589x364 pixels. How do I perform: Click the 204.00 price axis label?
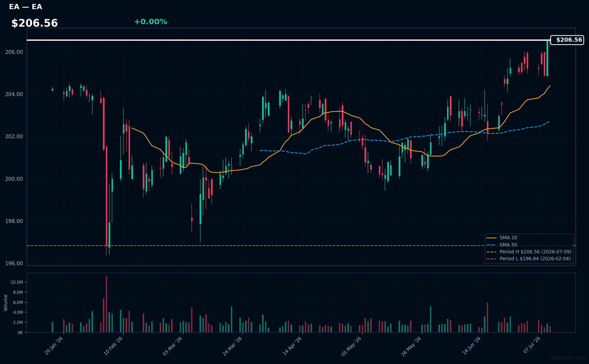14,94
